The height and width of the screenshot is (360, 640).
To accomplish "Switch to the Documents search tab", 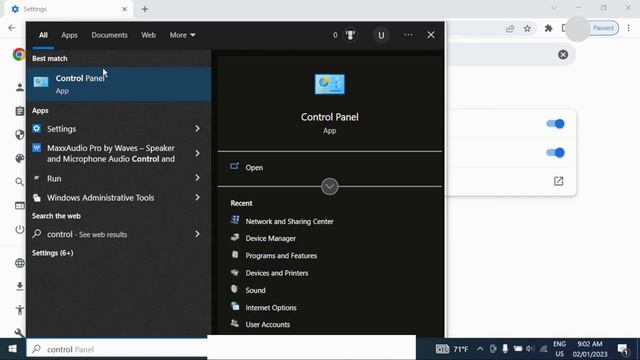I will click(109, 35).
